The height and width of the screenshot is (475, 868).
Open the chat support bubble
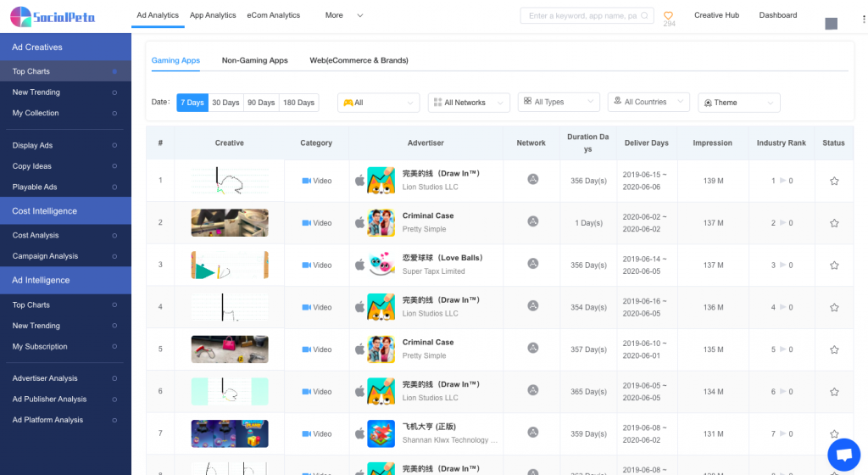pos(843,455)
